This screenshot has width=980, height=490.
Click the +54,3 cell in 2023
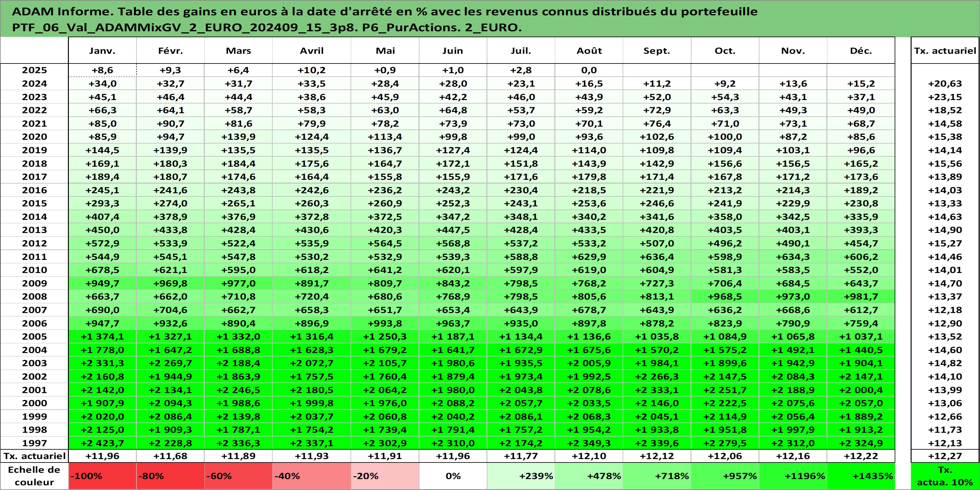click(x=725, y=97)
